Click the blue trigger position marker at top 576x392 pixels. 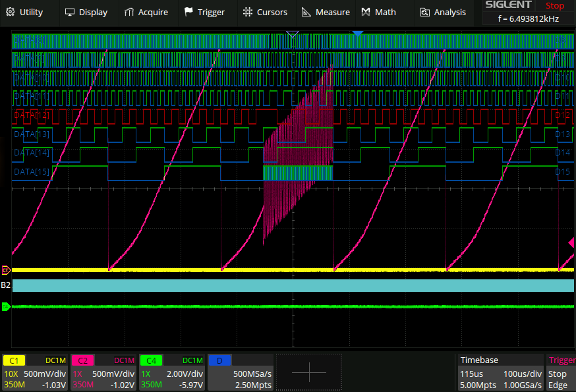(x=357, y=34)
